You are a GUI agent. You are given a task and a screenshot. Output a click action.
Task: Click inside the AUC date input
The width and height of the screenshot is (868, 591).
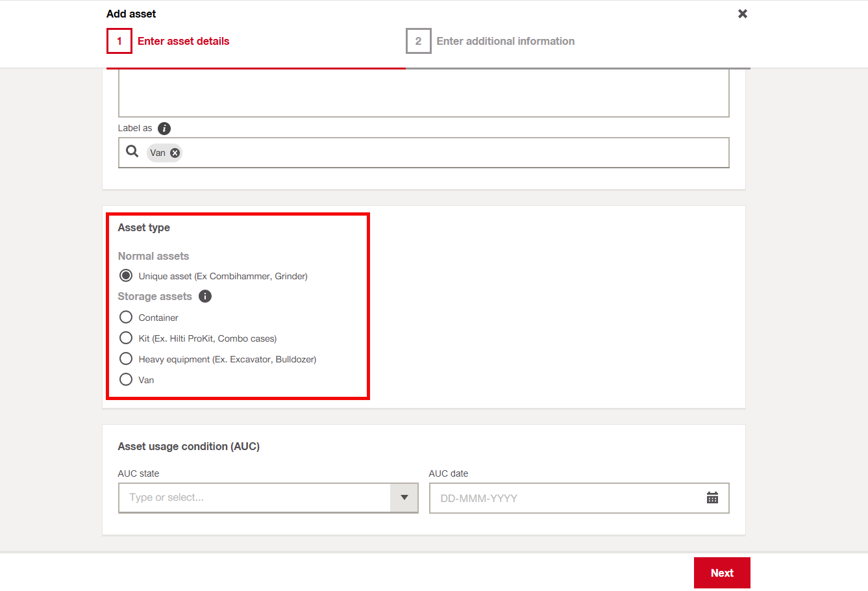pyautogui.click(x=565, y=498)
